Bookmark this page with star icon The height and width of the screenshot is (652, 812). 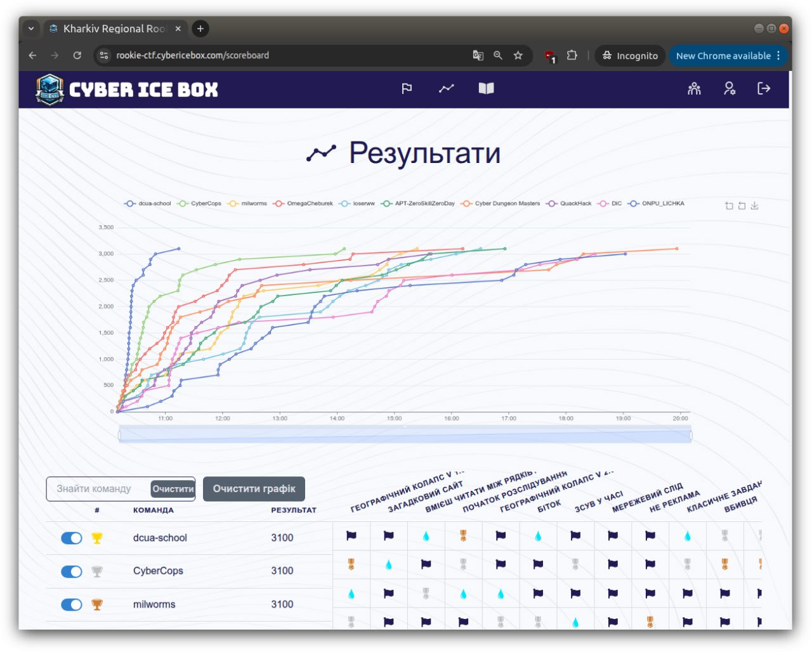pos(518,55)
